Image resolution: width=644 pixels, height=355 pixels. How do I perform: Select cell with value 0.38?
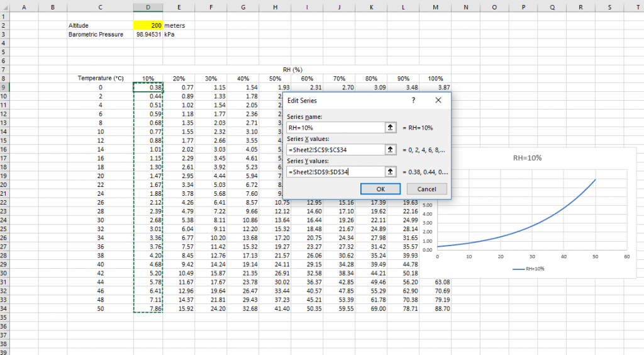(148, 87)
